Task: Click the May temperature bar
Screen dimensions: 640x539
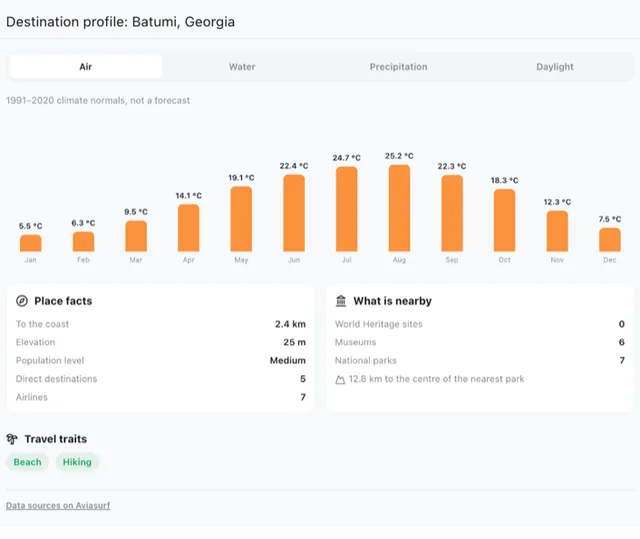Action: 241,219
